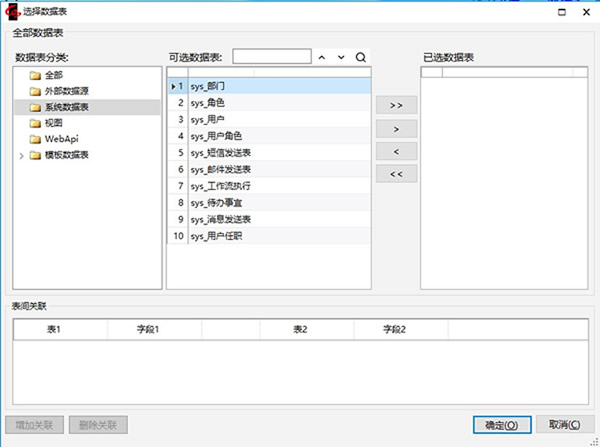The height and width of the screenshot is (447, 600).
Task: Select the sys_角色 table row
Action: 207,102
